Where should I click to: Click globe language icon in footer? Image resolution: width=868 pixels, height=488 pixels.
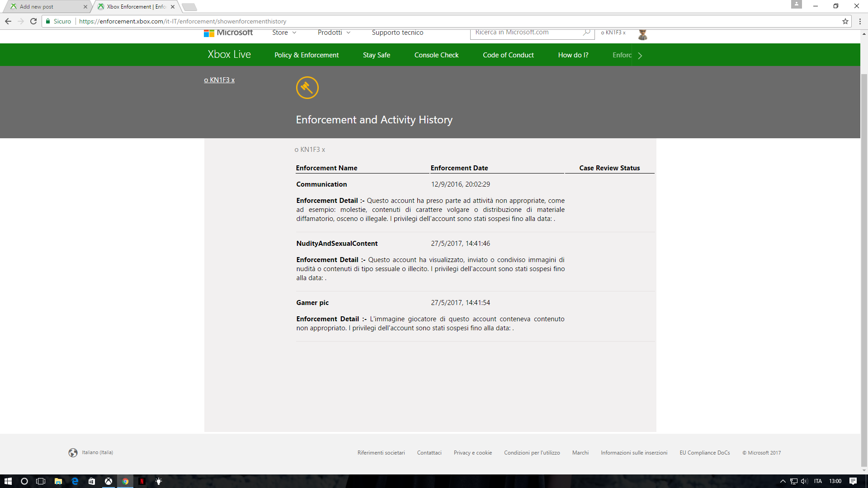73,453
